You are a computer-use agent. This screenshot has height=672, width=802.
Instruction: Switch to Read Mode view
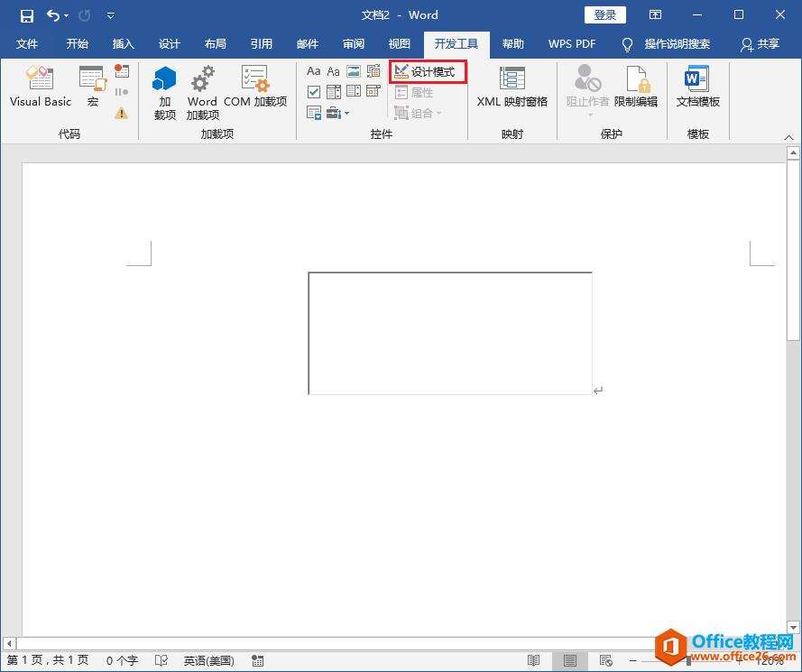coord(533,660)
